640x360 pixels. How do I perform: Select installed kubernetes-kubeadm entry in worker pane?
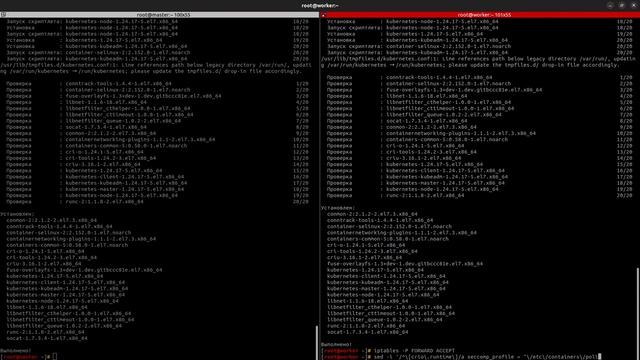coord(388,282)
